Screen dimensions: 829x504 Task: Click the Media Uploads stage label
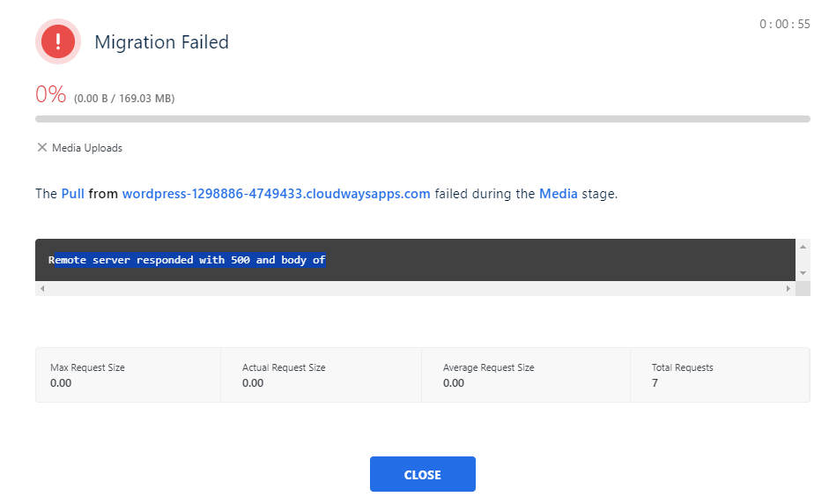coord(87,148)
